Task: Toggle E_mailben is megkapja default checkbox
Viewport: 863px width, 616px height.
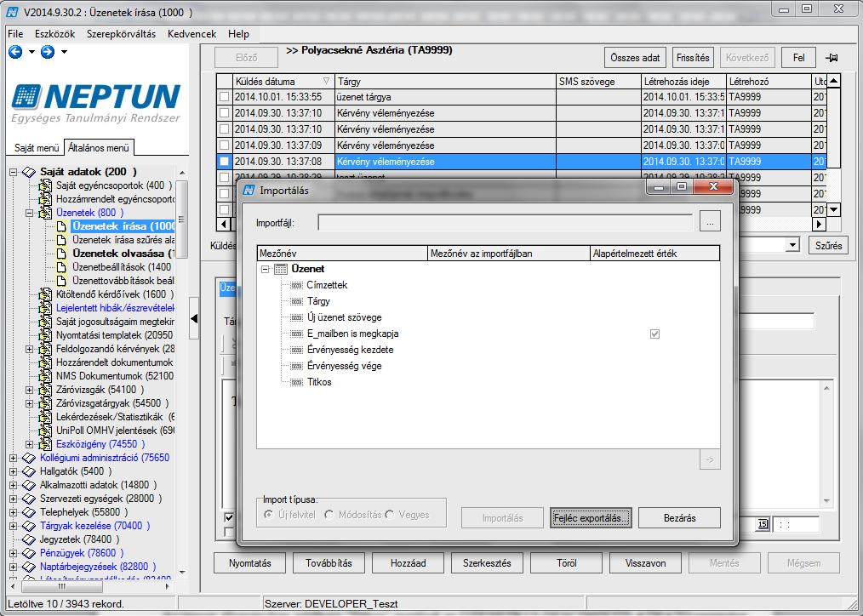Action: 654,334
